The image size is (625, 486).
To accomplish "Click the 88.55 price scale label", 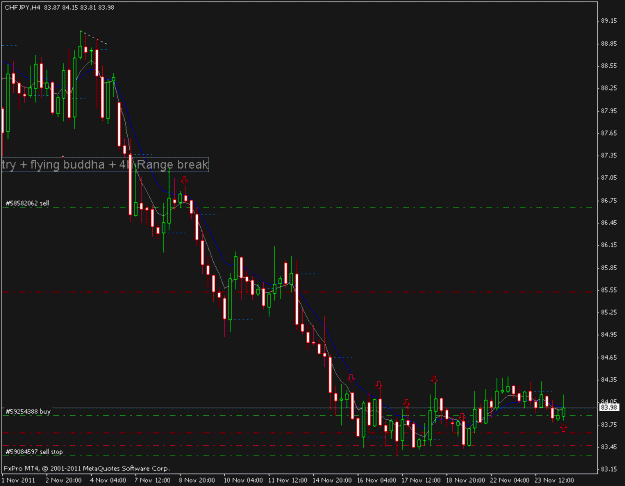I will [608, 66].
